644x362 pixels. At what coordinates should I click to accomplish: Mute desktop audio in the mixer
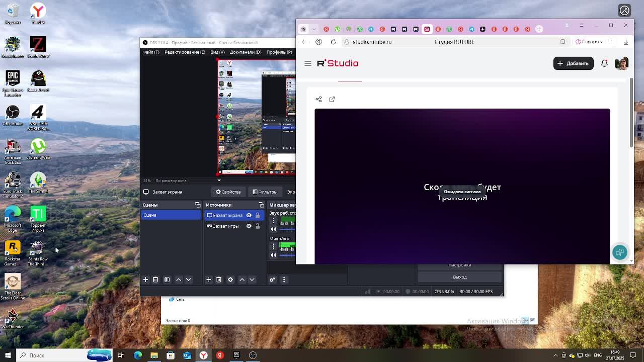273,229
